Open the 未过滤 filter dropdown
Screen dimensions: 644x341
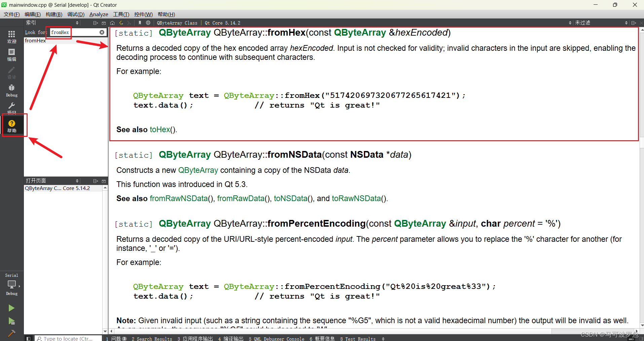601,23
